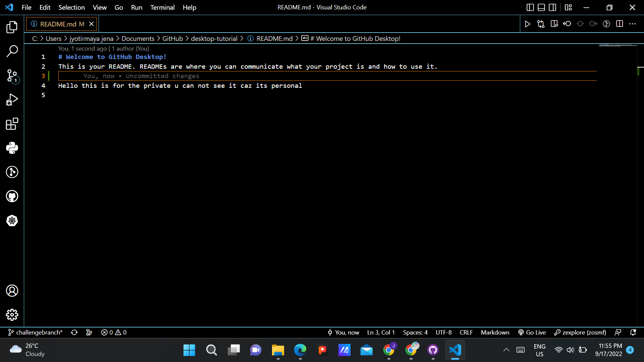The width and height of the screenshot is (644, 362).
Task: Change language mode from Markdown
Action: coord(495,333)
